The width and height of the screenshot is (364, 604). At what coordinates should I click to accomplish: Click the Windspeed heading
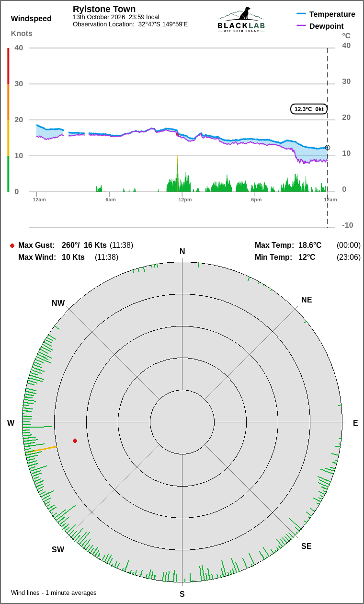point(31,19)
